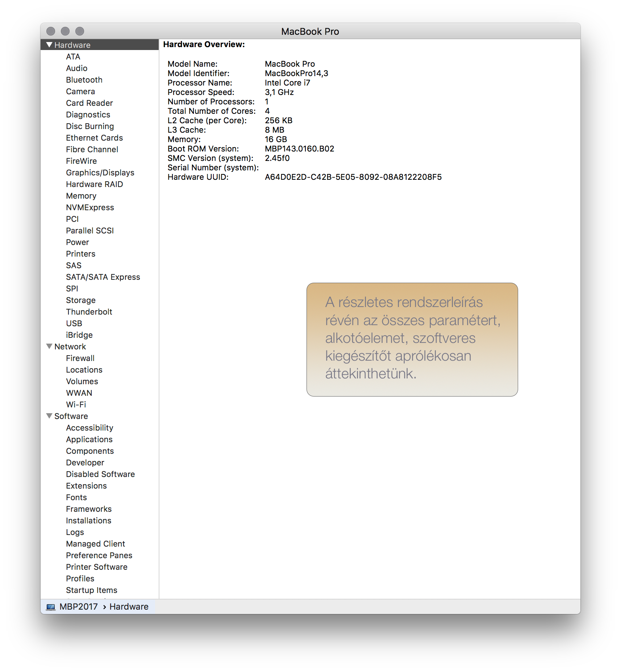This screenshot has height=672, width=621.
Task: Select Graphics/Displays in the sidebar
Action: click(100, 173)
